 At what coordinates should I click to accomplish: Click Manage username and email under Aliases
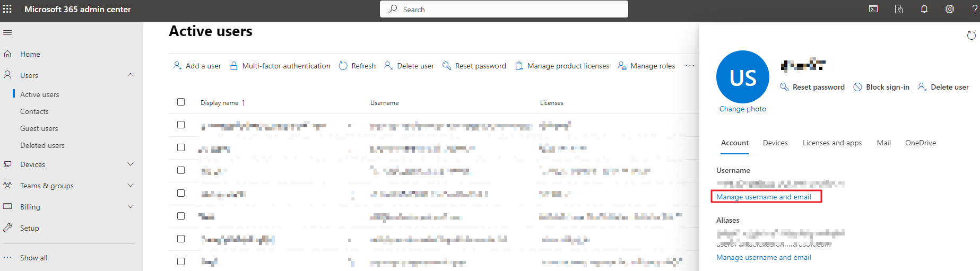[x=764, y=257]
